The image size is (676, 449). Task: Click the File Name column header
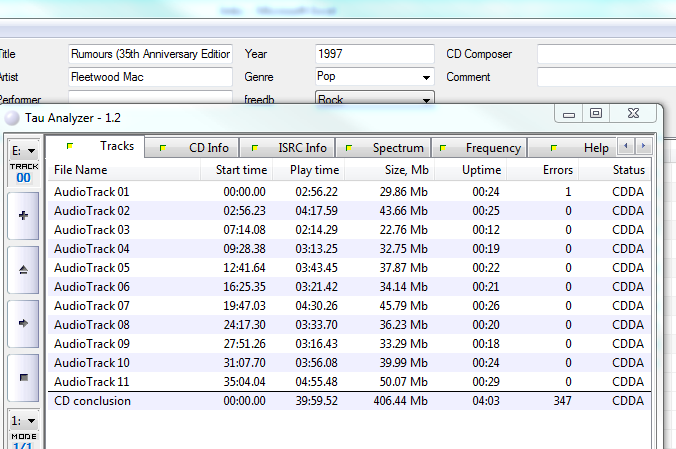coord(80,170)
